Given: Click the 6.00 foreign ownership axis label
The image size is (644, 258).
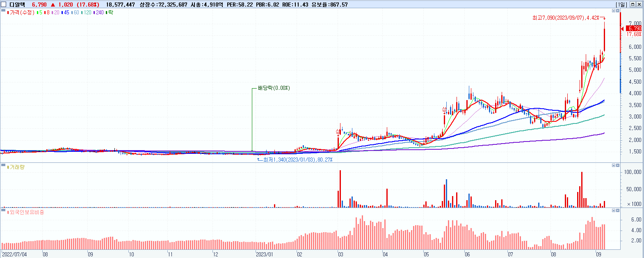Looking at the screenshot, I should pos(636,219).
